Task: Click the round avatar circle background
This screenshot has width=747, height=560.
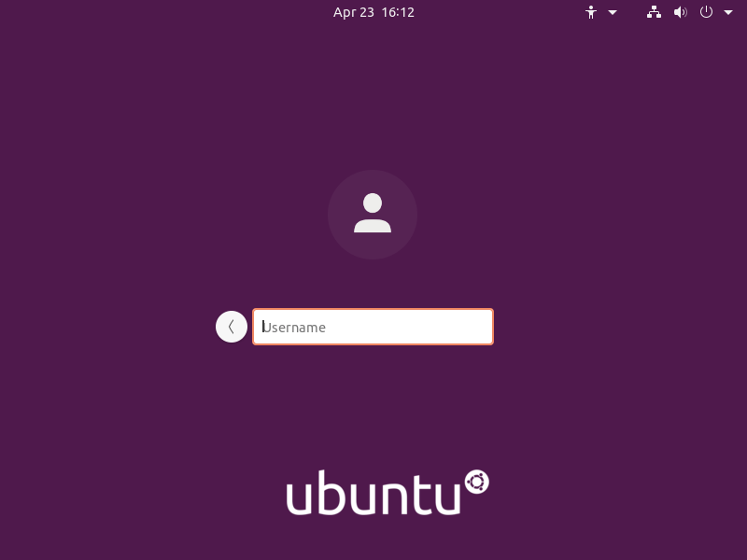Action: pyautogui.click(x=373, y=215)
